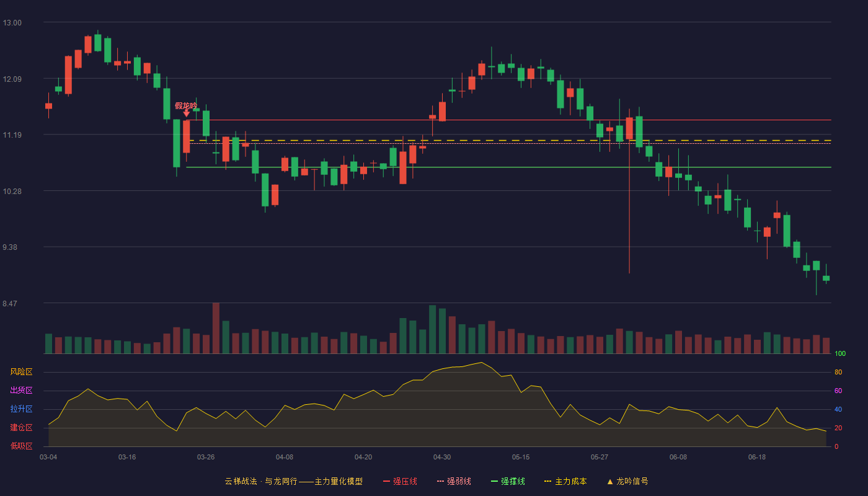
Task: Click the red 20 indicator scale value
Action: [x=838, y=428]
